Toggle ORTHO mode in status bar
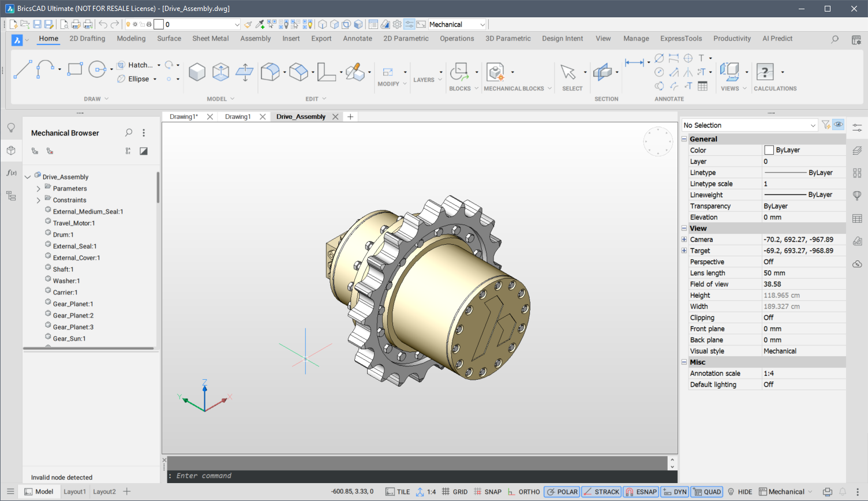This screenshot has width=868, height=501. (523, 492)
